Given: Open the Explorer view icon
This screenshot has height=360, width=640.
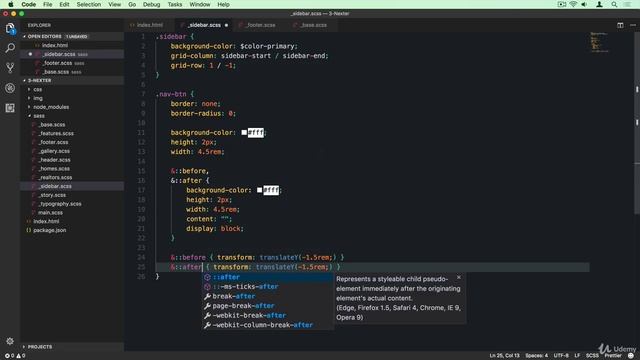Looking at the screenshot, I should [x=10, y=29].
